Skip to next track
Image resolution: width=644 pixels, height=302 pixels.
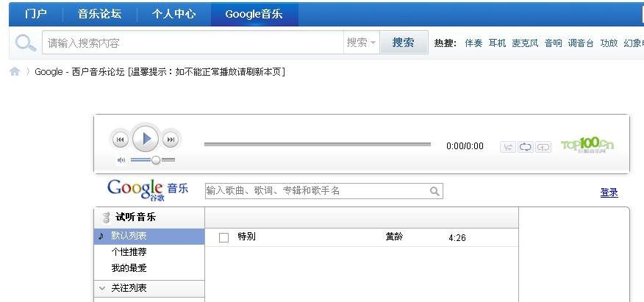pyautogui.click(x=171, y=140)
